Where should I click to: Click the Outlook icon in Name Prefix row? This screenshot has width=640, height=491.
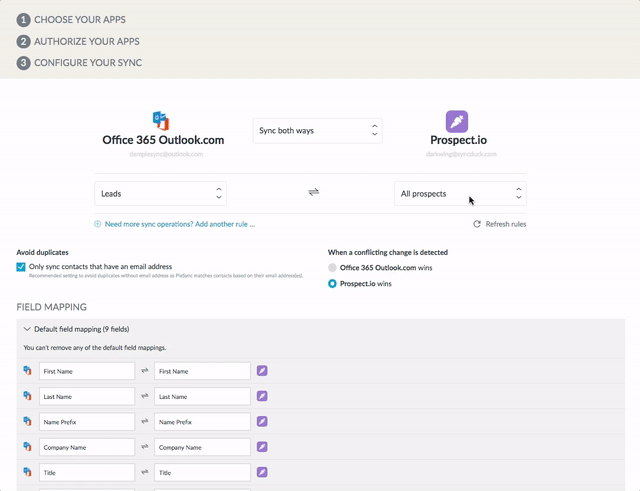(x=27, y=421)
